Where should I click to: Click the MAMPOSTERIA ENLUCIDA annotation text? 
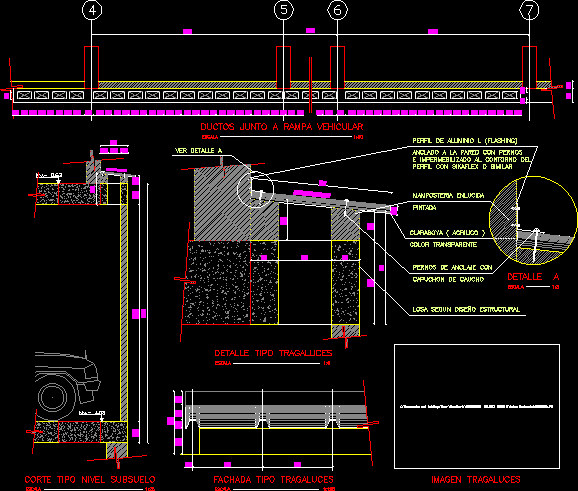point(448,196)
